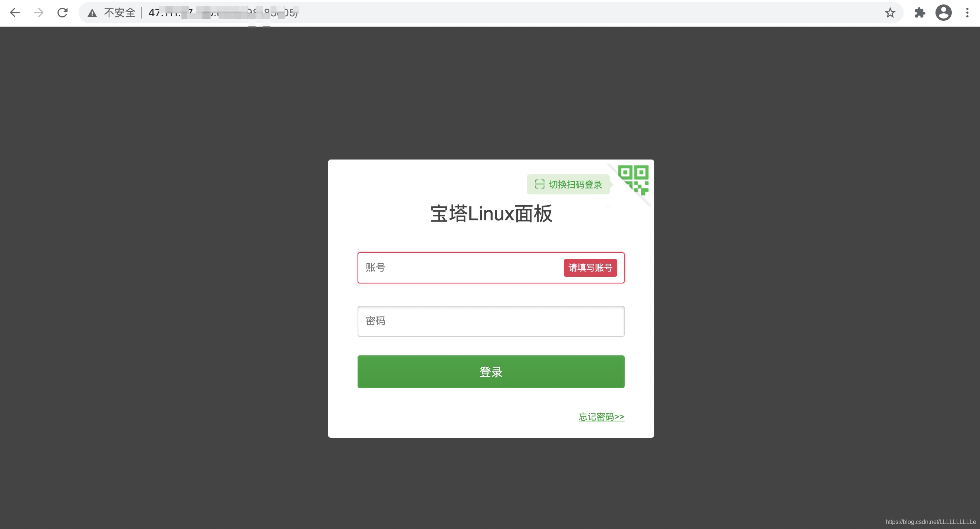Click the green 登录 login button
The image size is (980, 529).
click(491, 371)
